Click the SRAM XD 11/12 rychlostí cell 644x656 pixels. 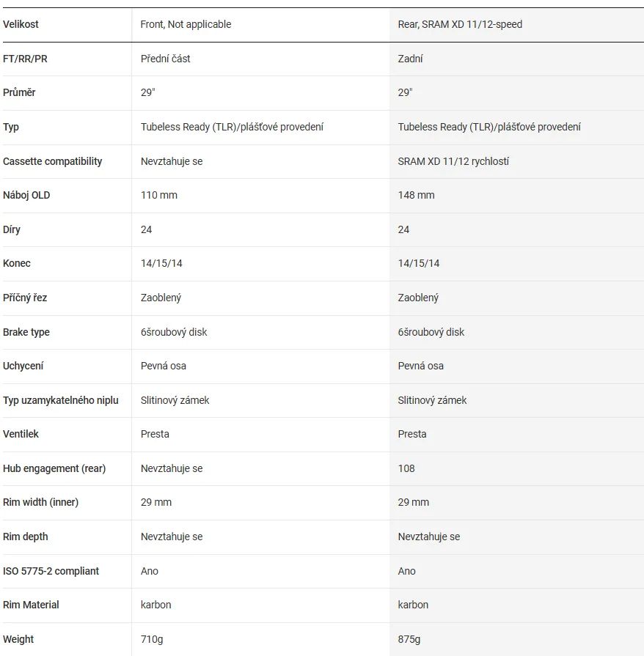453,161
